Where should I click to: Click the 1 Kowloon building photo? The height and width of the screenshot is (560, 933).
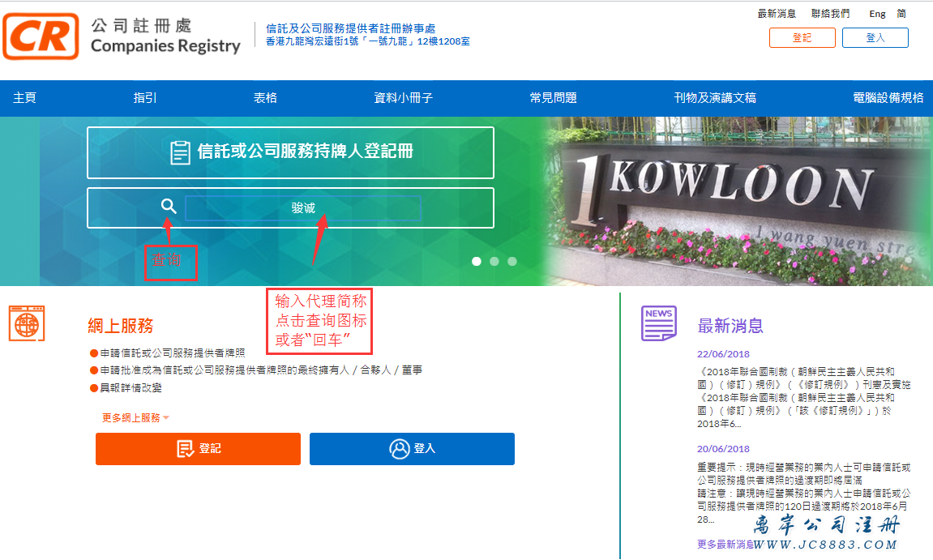click(x=737, y=201)
